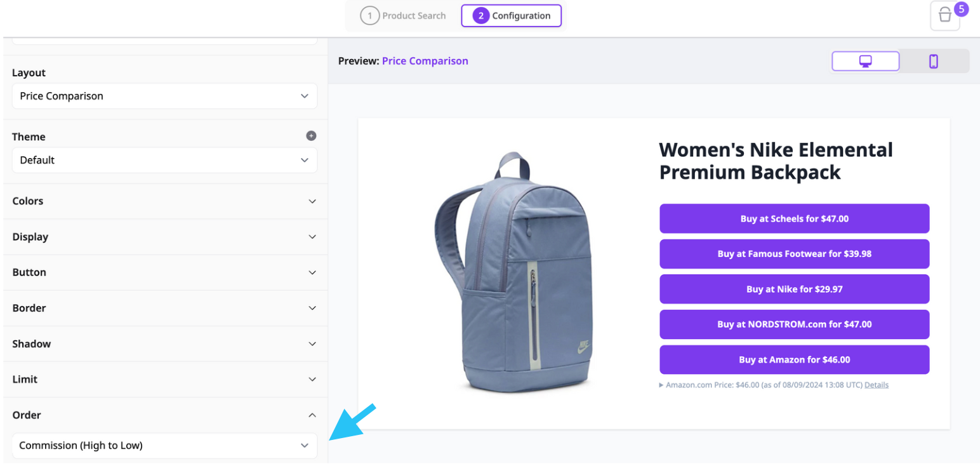980x466 pixels.
Task: Expand the Colors section
Action: (x=164, y=201)
